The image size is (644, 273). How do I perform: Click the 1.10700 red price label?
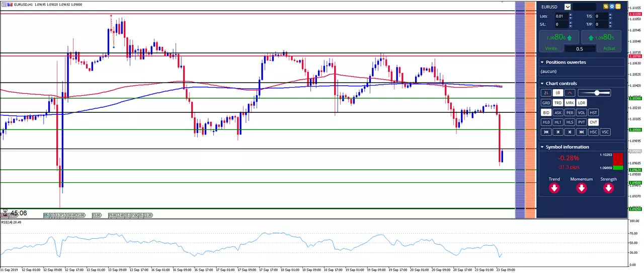(x=635, y=56)
